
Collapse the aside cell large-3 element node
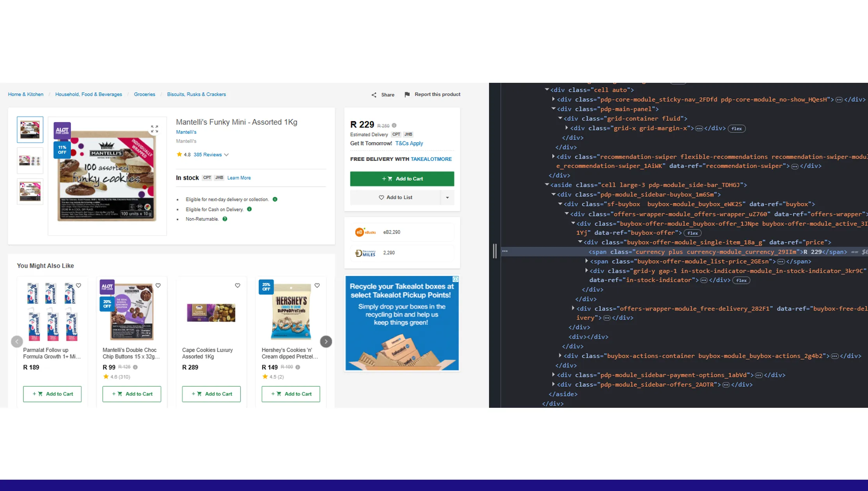click(x=547, y=185)
